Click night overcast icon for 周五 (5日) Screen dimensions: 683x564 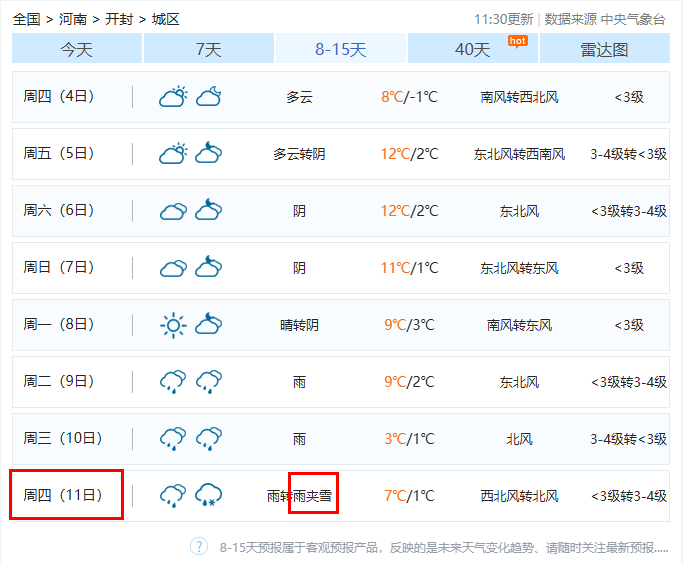click(x=209, y=153)
